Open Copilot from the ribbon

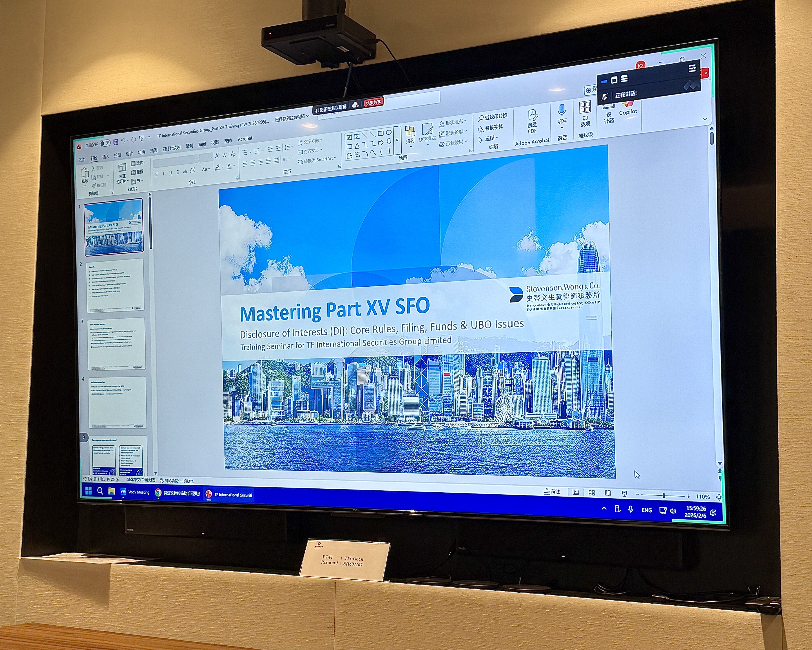(x=628, y=108)
